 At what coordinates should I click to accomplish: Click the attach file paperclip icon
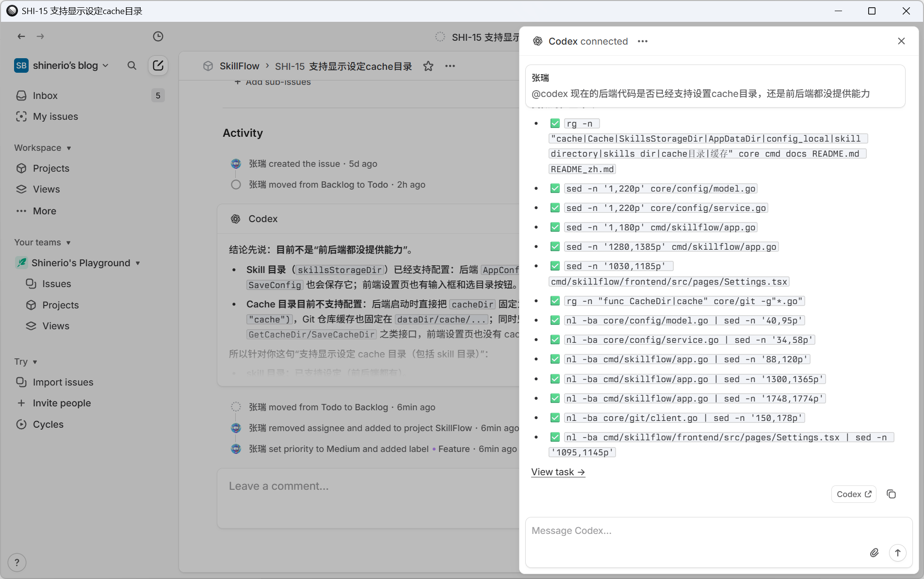click(874, 553)
